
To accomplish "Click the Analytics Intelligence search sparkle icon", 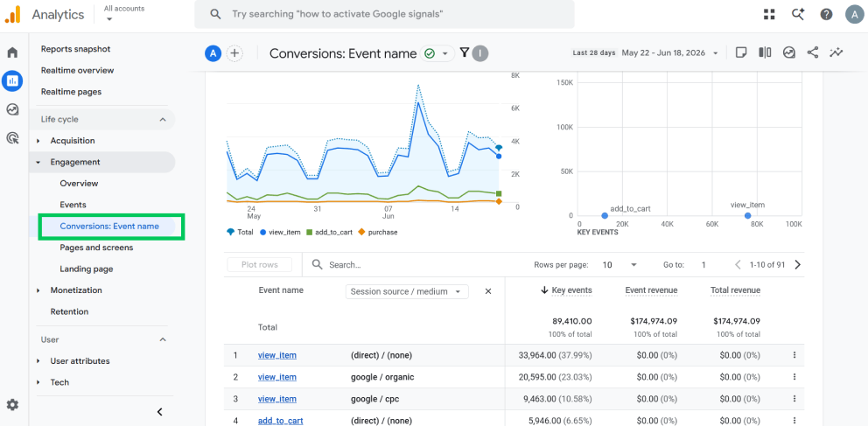I will [x=798, y=14].
